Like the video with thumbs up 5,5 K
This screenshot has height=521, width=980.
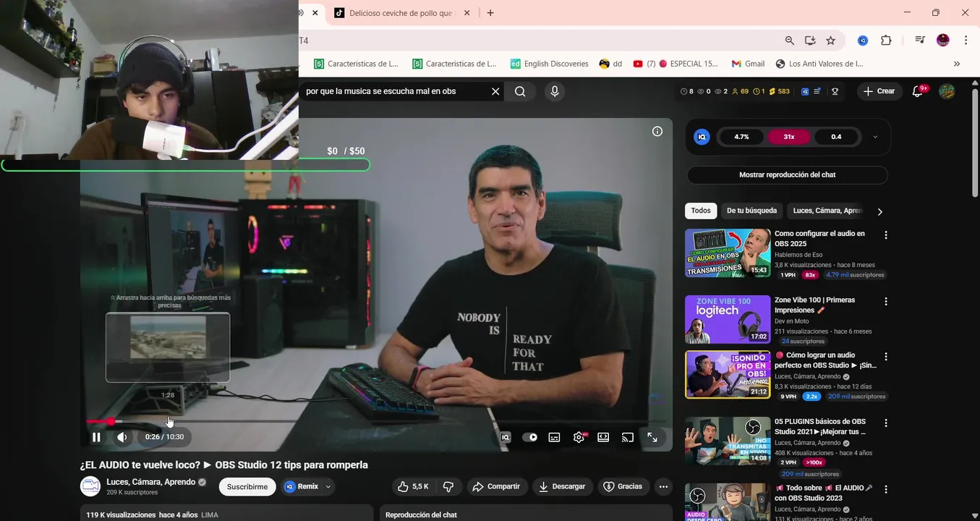pos(413,487)
